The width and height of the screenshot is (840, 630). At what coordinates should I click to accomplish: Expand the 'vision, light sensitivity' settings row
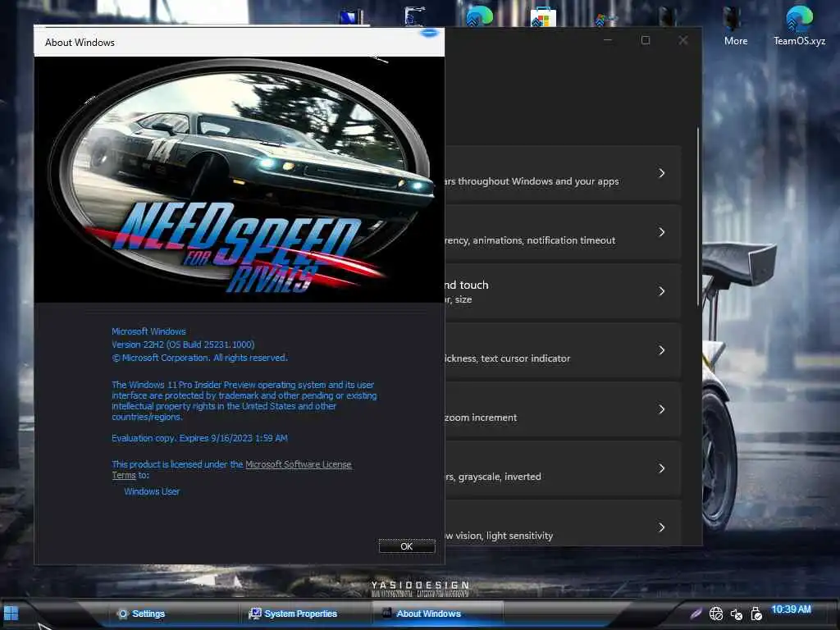click(563, 523)
